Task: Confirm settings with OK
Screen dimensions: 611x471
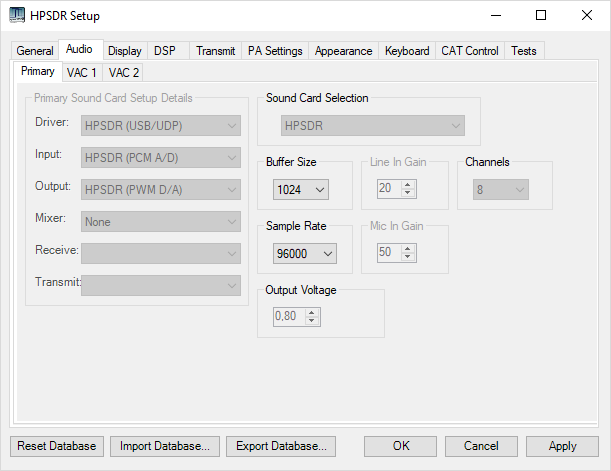Action: point(401,446)
